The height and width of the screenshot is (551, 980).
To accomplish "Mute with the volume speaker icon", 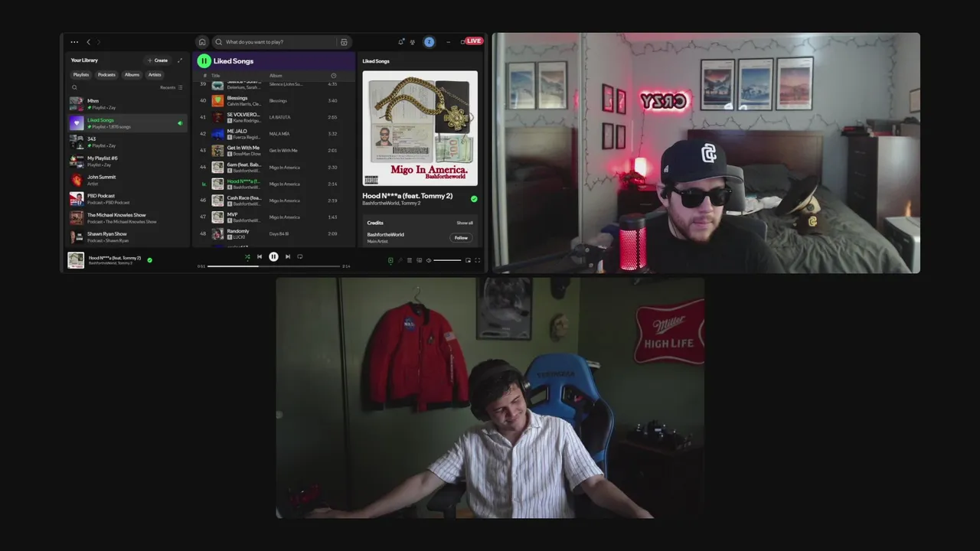I will (x=428, y=260).
